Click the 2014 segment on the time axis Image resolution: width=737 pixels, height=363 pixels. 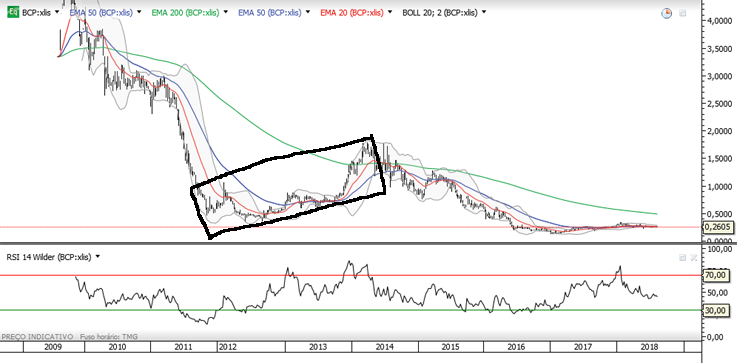click(384, 347)
